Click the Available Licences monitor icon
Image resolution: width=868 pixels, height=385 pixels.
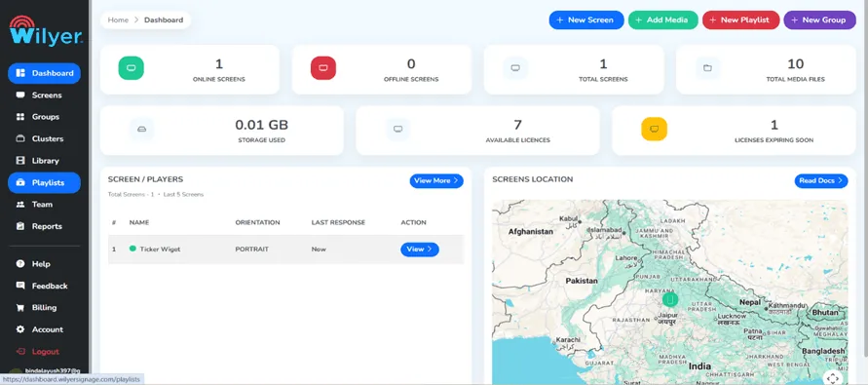397,129
